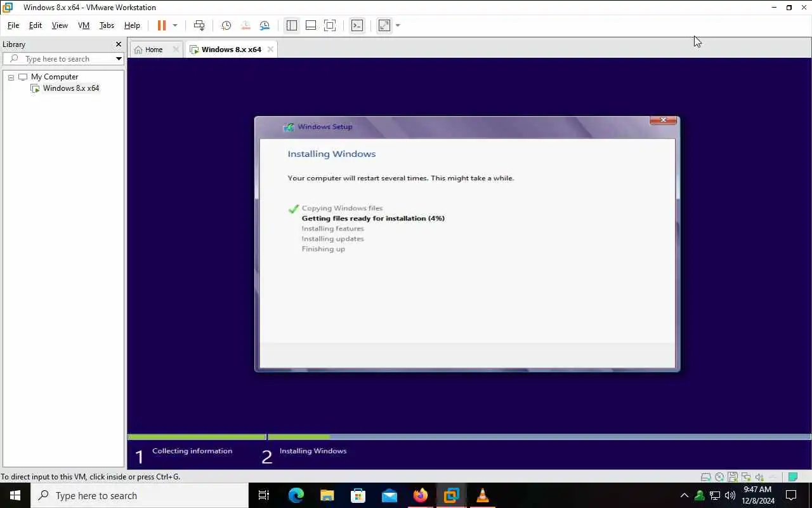Open the View menu
The height and width of the screenshot is (508, 812).
(60, 25)
